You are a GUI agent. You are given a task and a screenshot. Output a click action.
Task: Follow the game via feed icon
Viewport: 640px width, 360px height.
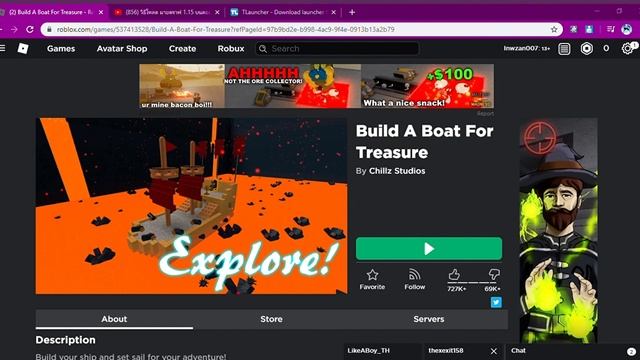coord(414,280)
